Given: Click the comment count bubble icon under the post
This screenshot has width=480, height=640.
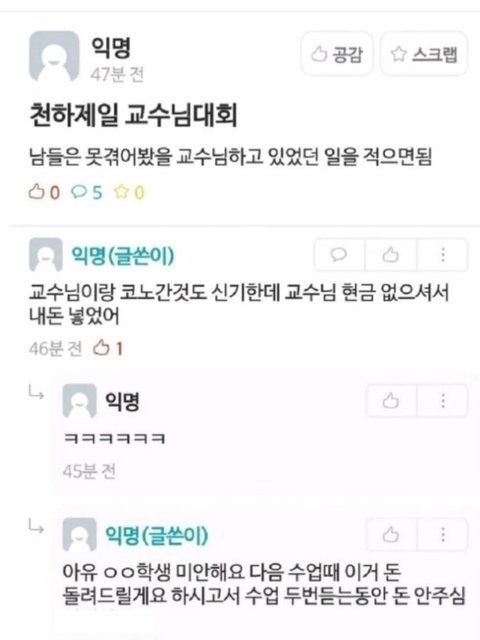Looking at the screenshot, I should (79, 191).
